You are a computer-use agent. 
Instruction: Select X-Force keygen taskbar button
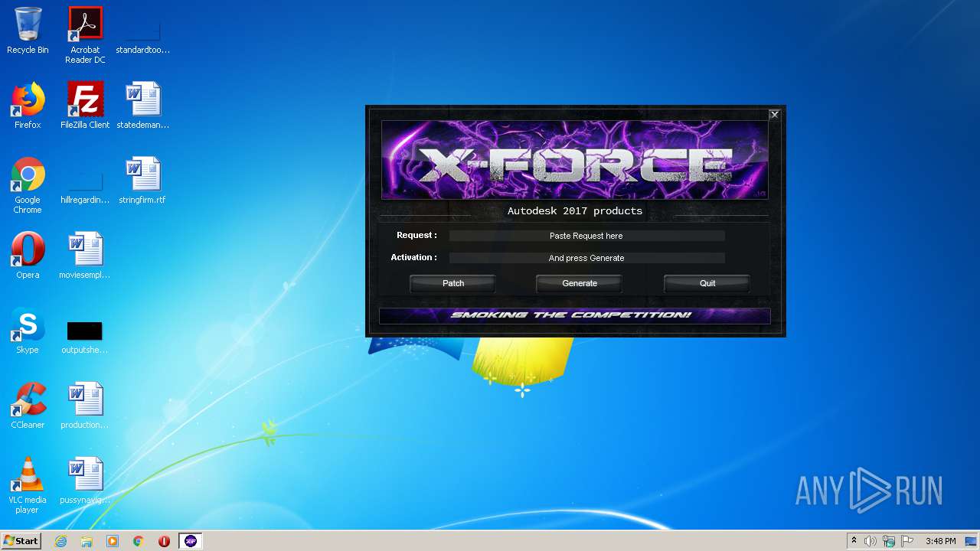click(x=191, y=541)
